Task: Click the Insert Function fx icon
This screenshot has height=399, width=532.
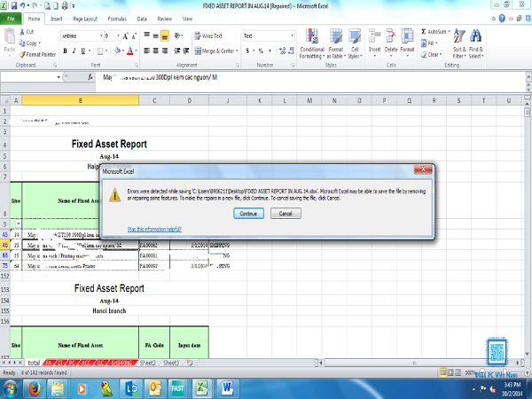Action: point(90,77)
